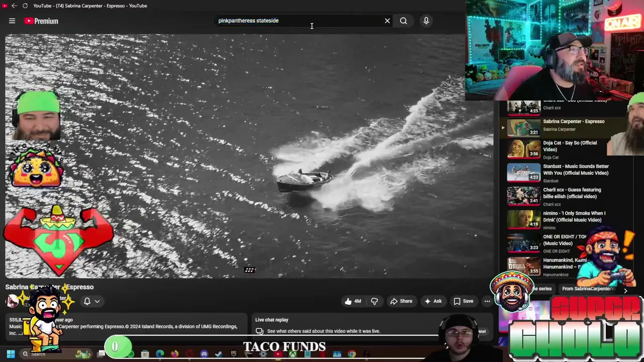The width and height of the screenshot is (644, 362).
Task: Open the notification bell dropdown
Action: 92,301
